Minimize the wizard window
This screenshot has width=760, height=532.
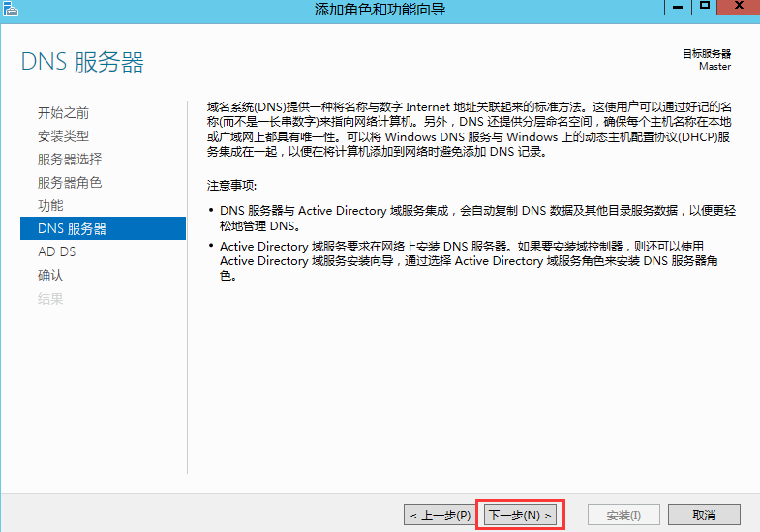pos(678,7)
